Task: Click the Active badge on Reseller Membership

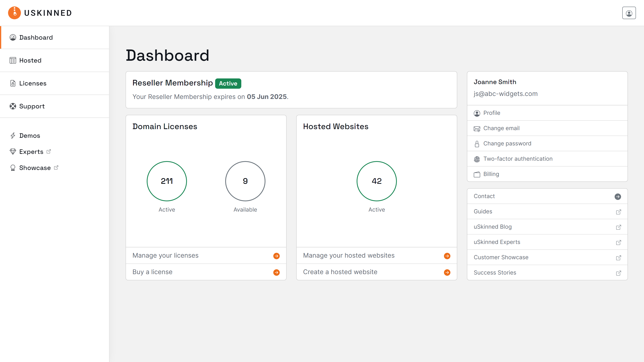Action: [x=228, y=83]
